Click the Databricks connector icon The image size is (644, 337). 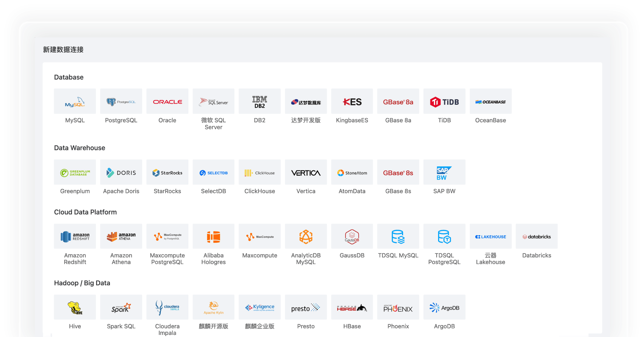[537, 236]
